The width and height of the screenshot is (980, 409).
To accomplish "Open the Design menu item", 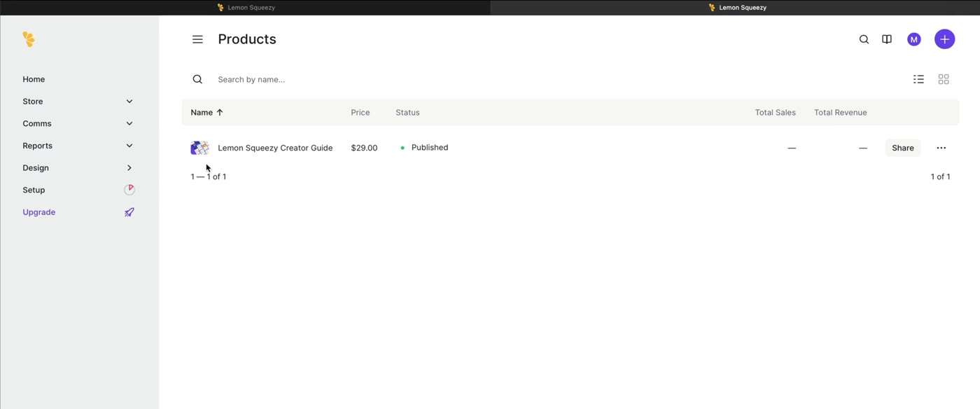I will (36, 168).
